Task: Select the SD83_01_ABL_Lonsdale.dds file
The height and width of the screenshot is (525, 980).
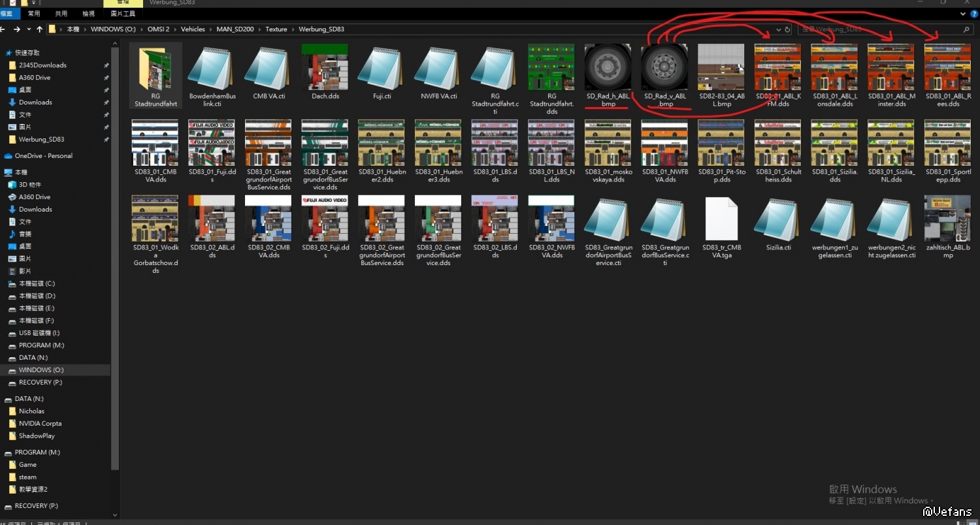Action: coord(834,67)
